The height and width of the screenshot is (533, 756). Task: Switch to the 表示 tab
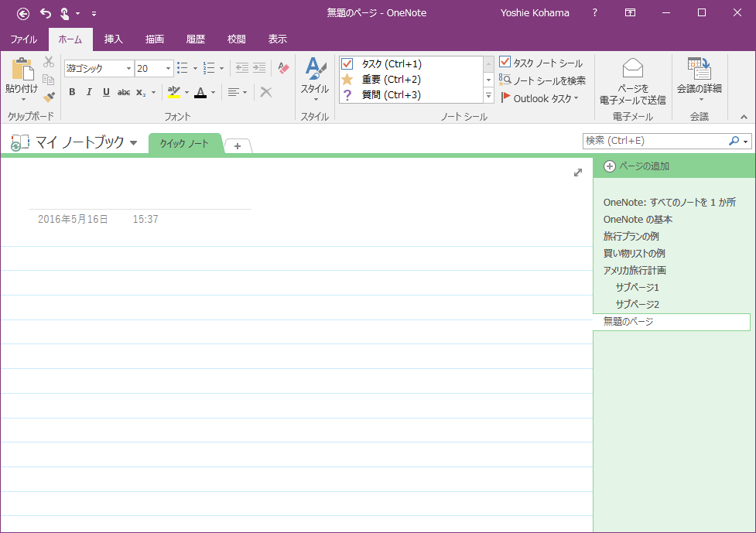[x=278, y=39]
